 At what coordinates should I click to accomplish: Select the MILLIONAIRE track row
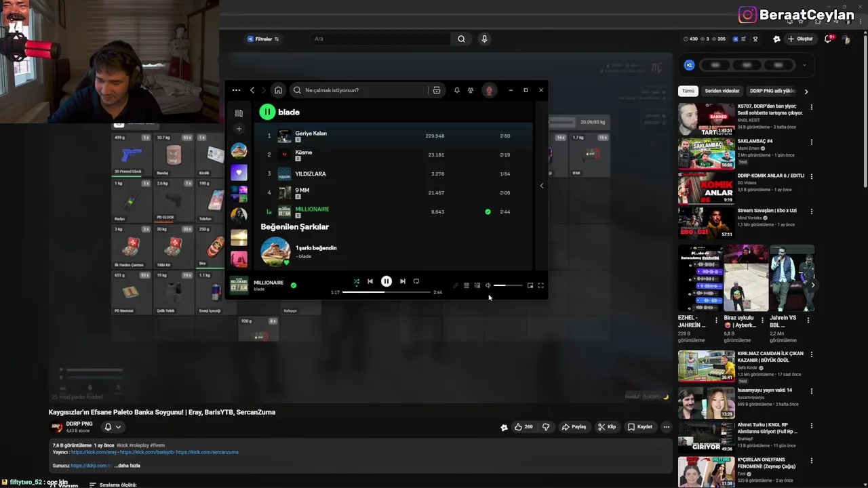point(393,211)
